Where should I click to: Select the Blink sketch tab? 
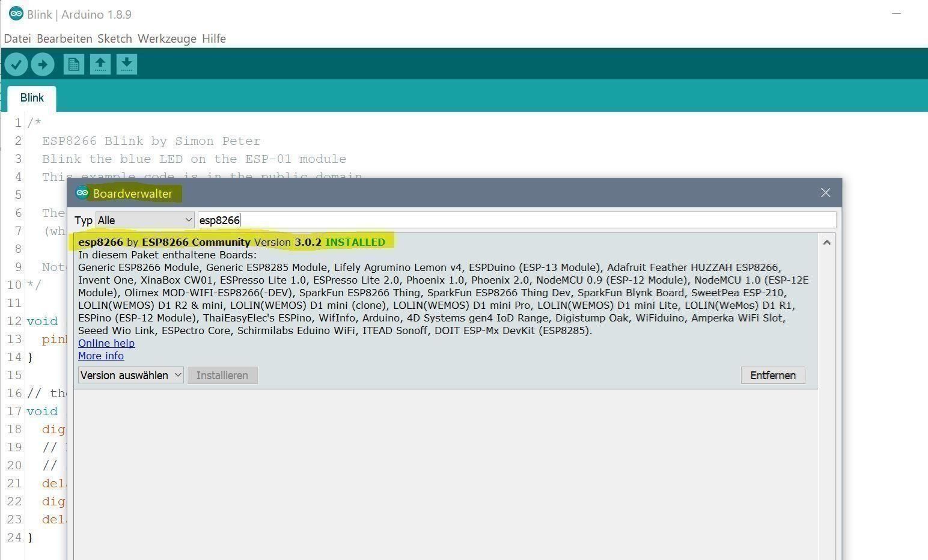32,98
